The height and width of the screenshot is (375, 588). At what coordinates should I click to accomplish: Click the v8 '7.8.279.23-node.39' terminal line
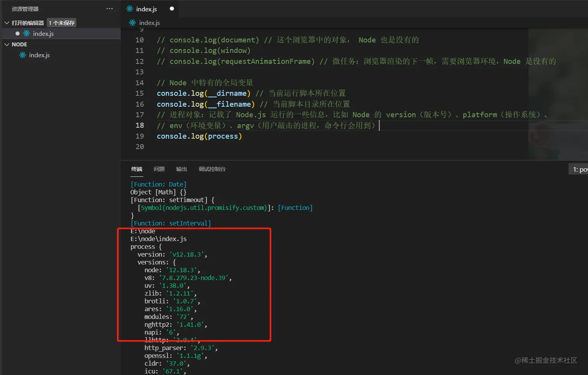pyautogui.click(x=188, y=278)
